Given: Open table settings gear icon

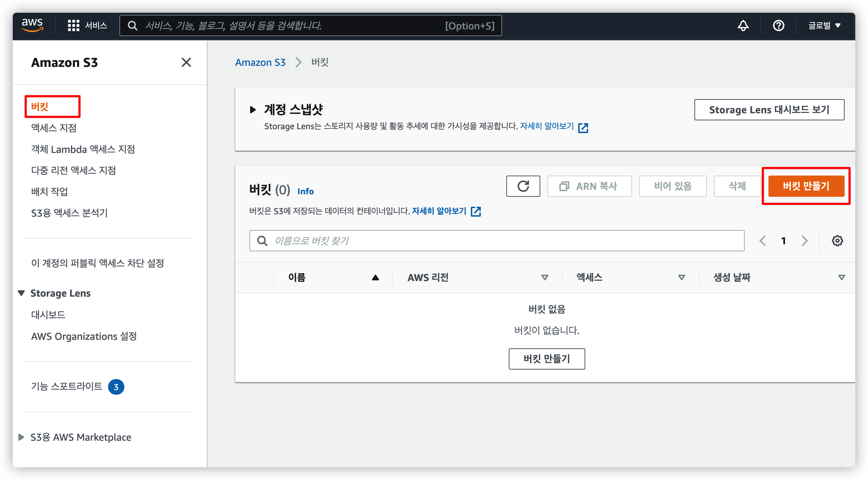Looking at the screenshot, I should tap(837, 241).
